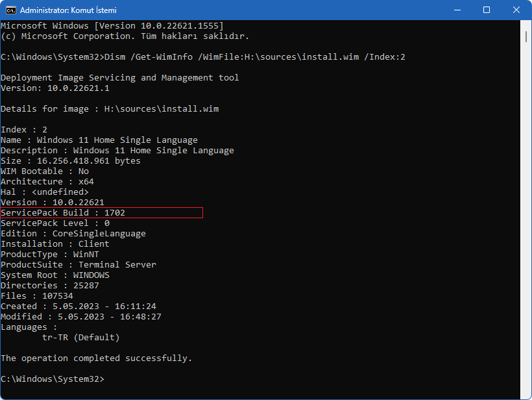
Task: Click the 'Details for image' line
Action: (110, 109)
